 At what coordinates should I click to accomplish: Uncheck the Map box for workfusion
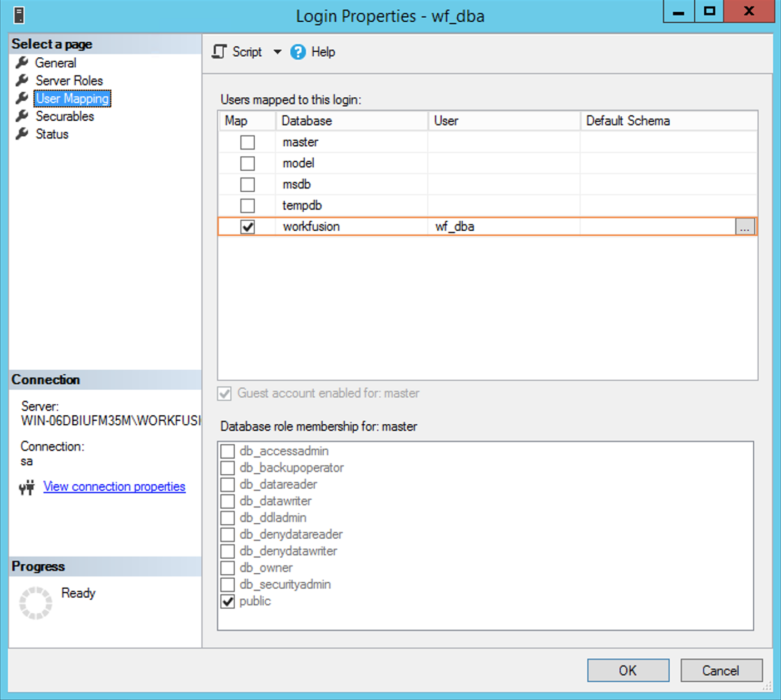pyautogui.click(x=248, y=227)
